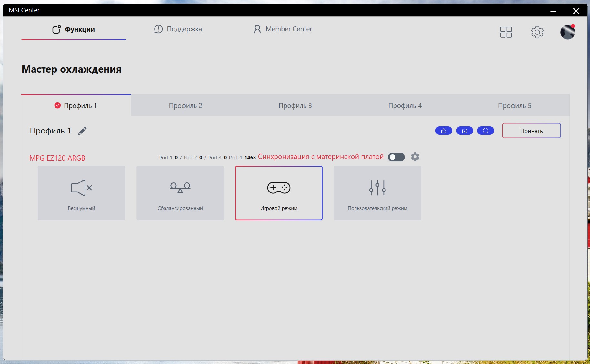Viewport: 590px width, 364px height.
Task: Click the pencil icon to rename Профиль 1
Action: click(82, 131)
